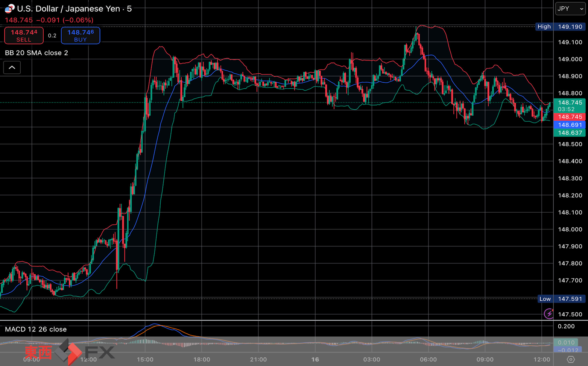The image size is (588, 366).
Task: Click the green 0.010 MACD value label
Action: (x=566, y=342)
